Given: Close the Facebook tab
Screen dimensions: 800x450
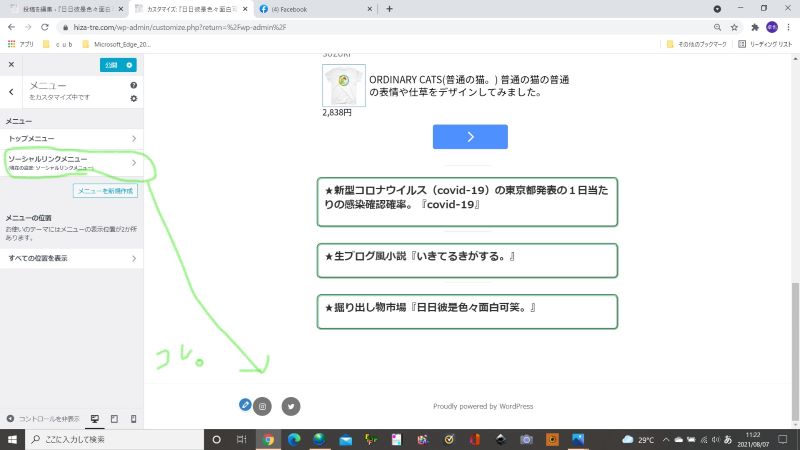Looking at the screenshot, I should (x=370, y=9).
